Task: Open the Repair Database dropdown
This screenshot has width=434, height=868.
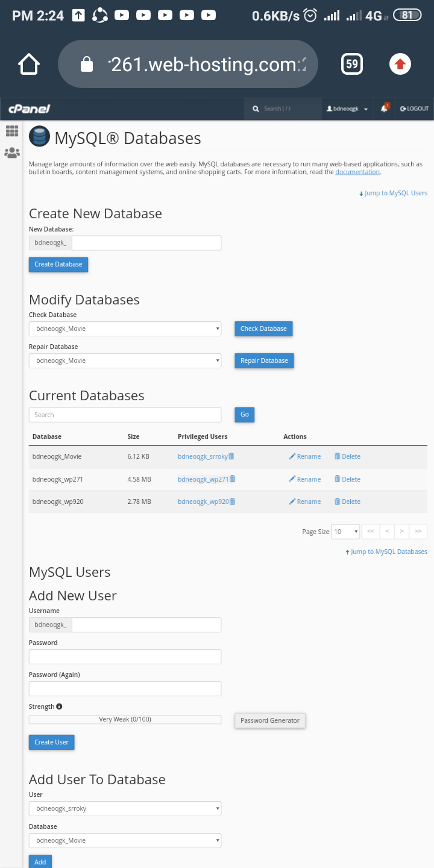Action: 125,360
